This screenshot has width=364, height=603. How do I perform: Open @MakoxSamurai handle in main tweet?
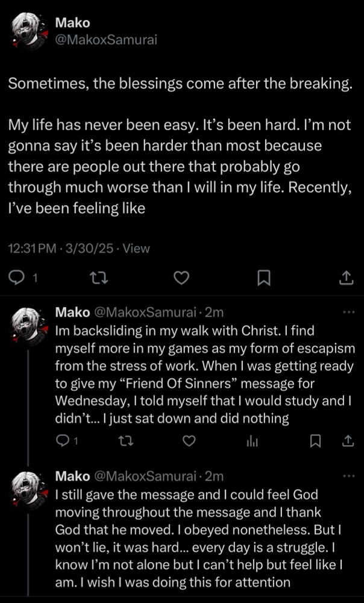click(x=107, y=40)
